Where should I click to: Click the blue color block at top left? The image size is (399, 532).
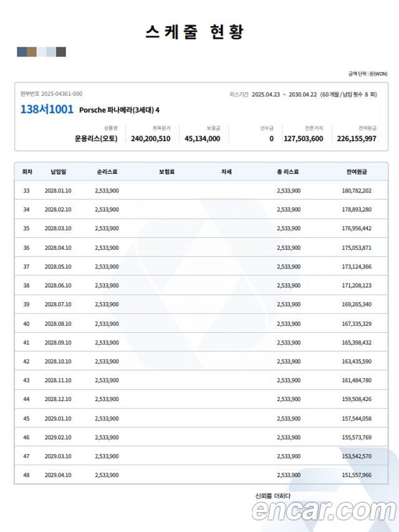click(22, 52)
